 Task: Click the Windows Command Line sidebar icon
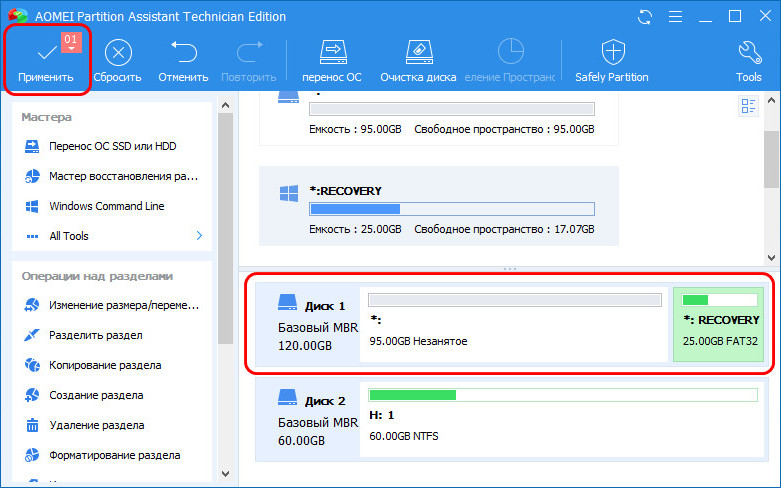pyautogui.click(x=32, y=206)
